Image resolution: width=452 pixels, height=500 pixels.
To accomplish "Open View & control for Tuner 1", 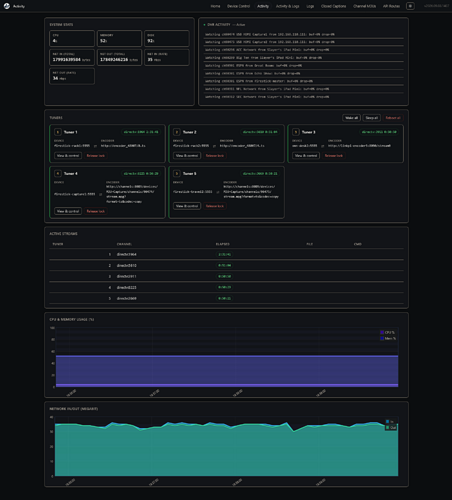I will click(68, 156).
